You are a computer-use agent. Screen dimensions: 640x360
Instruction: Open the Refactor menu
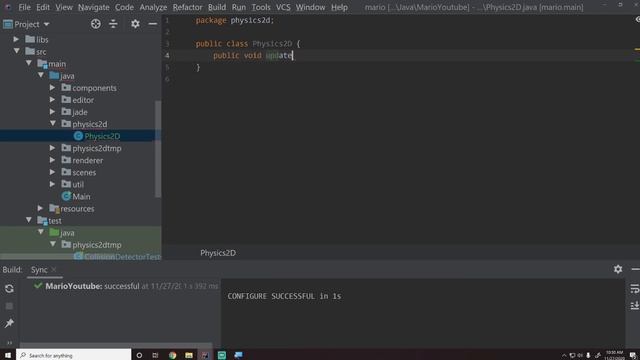(x=187, y=7)
